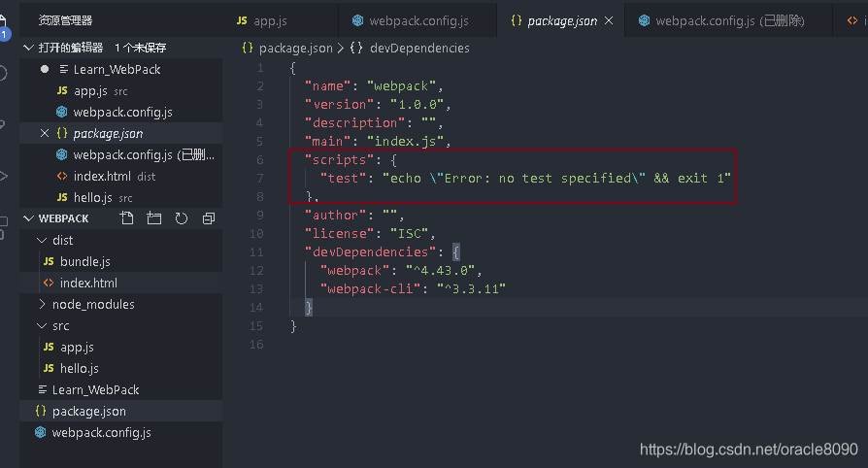Screen dimensions: 868x468
Task: Click the webpack version "^4.43.0"
Action: [440, 270]
